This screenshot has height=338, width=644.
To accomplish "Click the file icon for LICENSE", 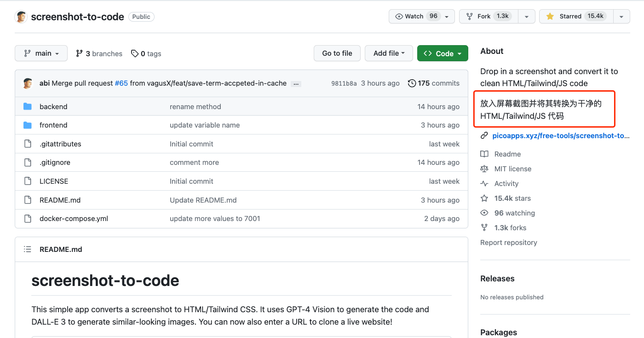I will (28, 181).
